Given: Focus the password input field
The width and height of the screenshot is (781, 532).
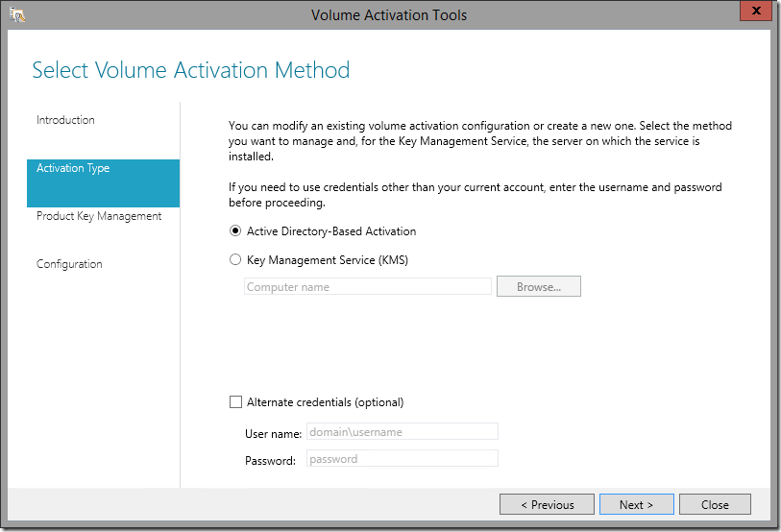Looking at the screenshot, I should click(402, 459).
